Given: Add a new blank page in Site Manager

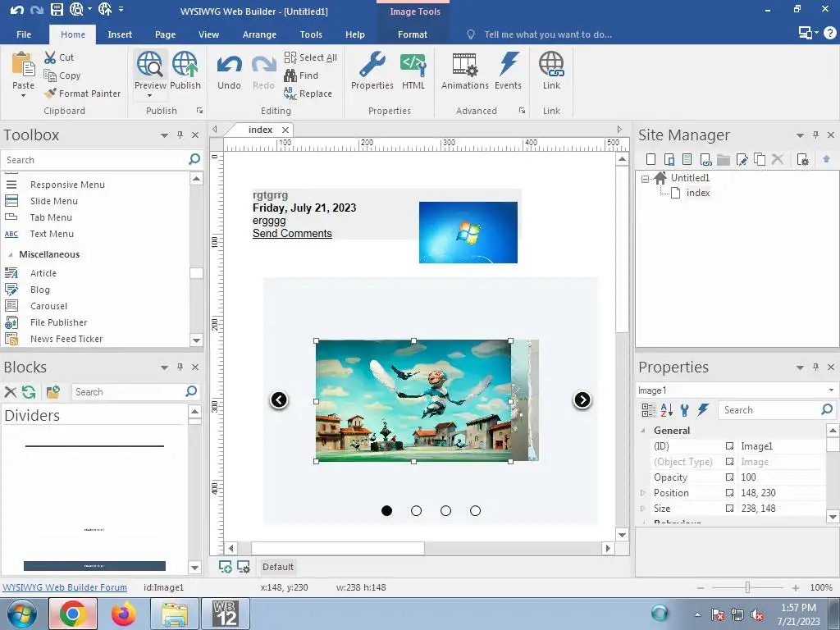Looking at the screenshot, I should point(651,159).
